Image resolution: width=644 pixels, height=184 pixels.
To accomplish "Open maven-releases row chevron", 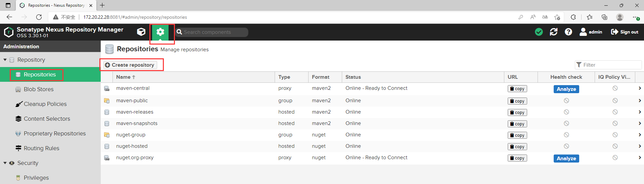I will [x=640, y=112].
